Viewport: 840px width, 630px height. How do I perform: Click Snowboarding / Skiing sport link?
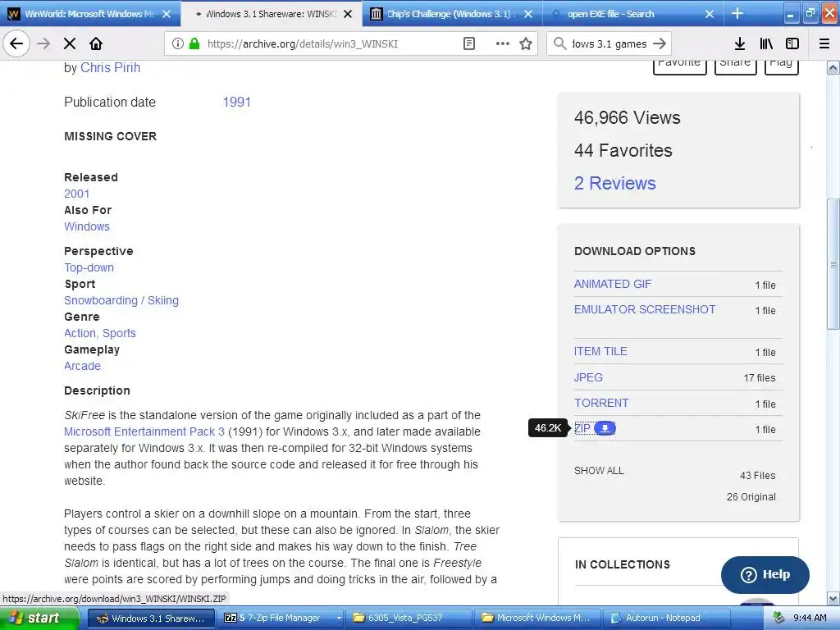tap(121, 300)
